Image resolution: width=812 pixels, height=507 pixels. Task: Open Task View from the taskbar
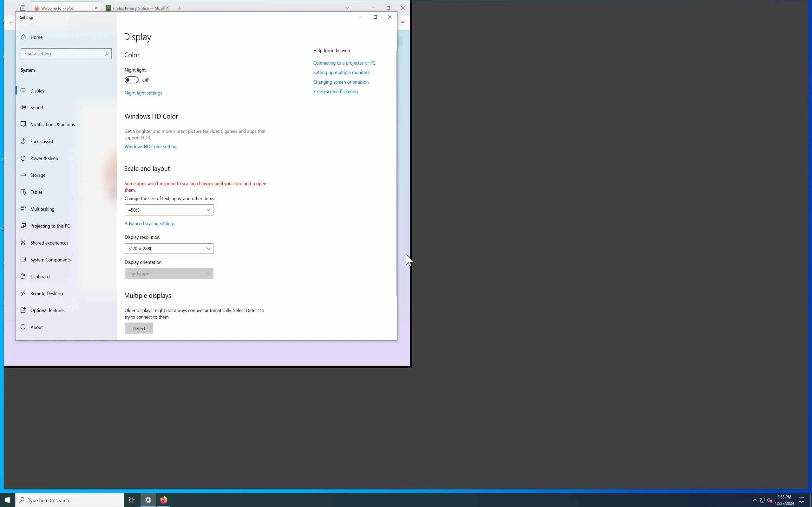(x=132, y=500)
